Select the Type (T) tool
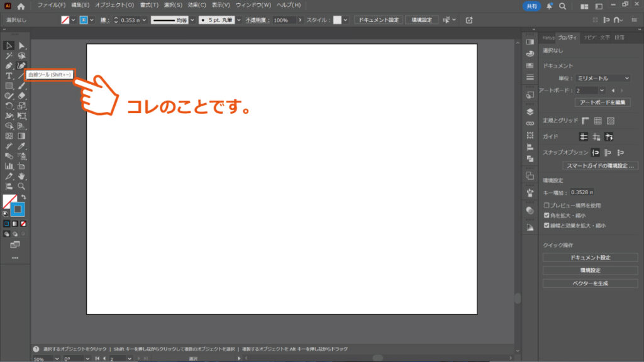Screen dimensions: 644x362 (9, 75)
